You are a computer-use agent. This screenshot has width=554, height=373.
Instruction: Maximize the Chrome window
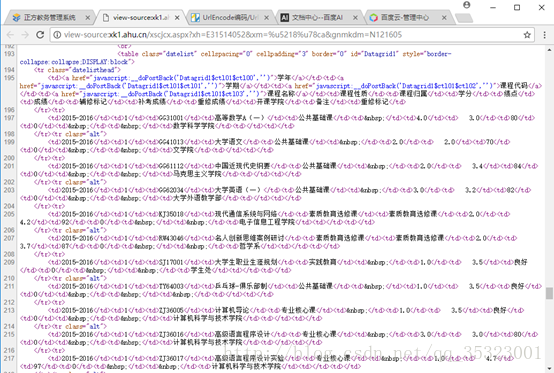point(517,7)
